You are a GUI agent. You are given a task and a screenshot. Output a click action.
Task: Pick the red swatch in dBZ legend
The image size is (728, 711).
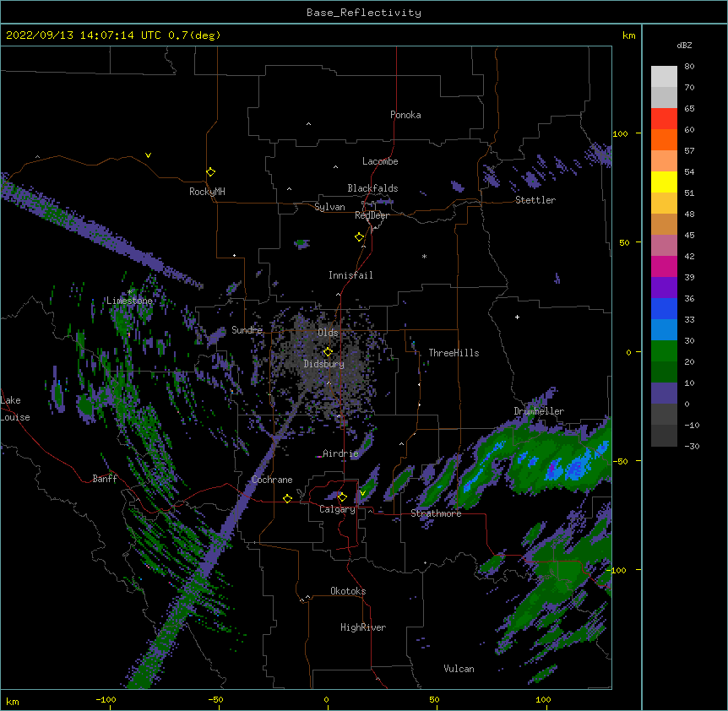point(664,118)
